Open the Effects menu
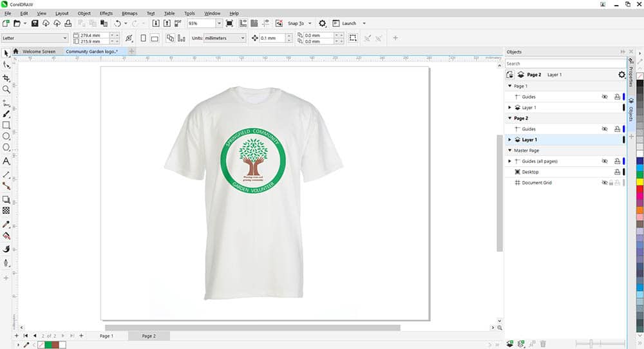This screenshot has height=349, width=644. click(x=106, y=13)
